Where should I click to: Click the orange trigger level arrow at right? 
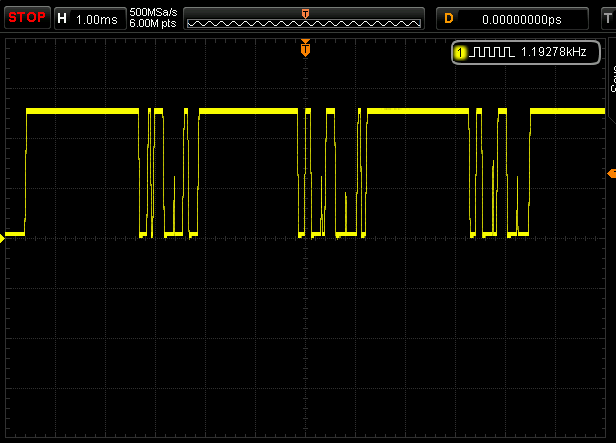[x=610, y=174]
